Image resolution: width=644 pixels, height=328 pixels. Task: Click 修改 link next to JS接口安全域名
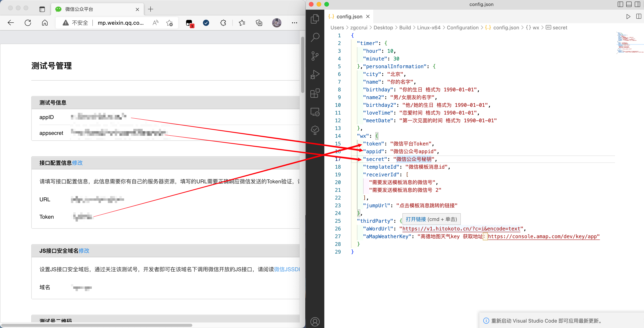tap(84, 251)
